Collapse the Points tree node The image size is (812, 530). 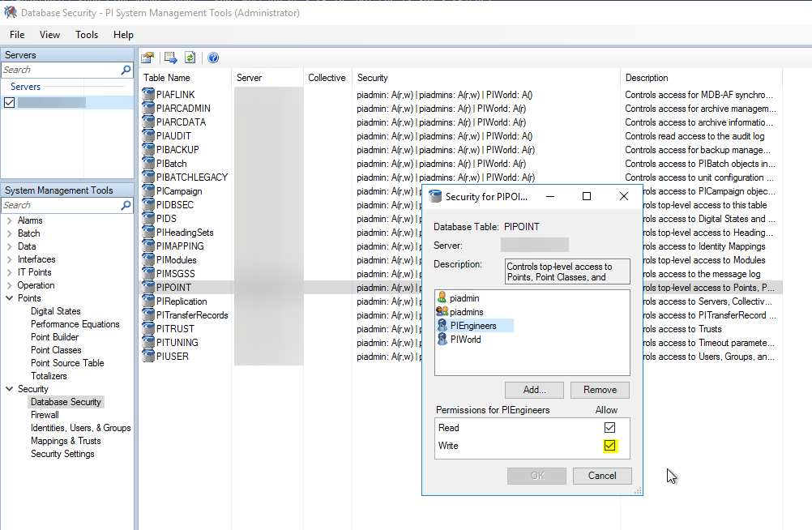point(9,298)
